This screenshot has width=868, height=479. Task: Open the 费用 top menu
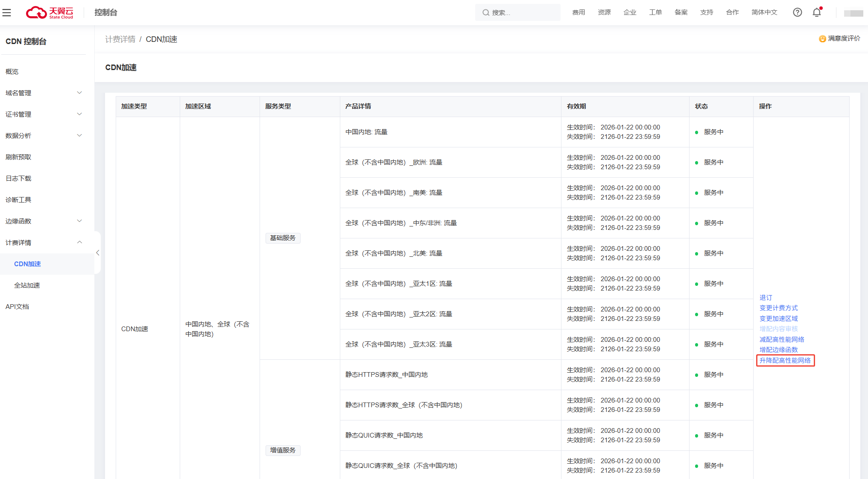click(x=579, y=12)
